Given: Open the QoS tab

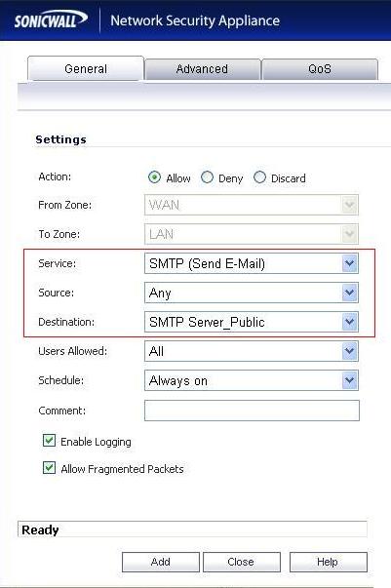Looking at the screenshot, I should (320, 69).
